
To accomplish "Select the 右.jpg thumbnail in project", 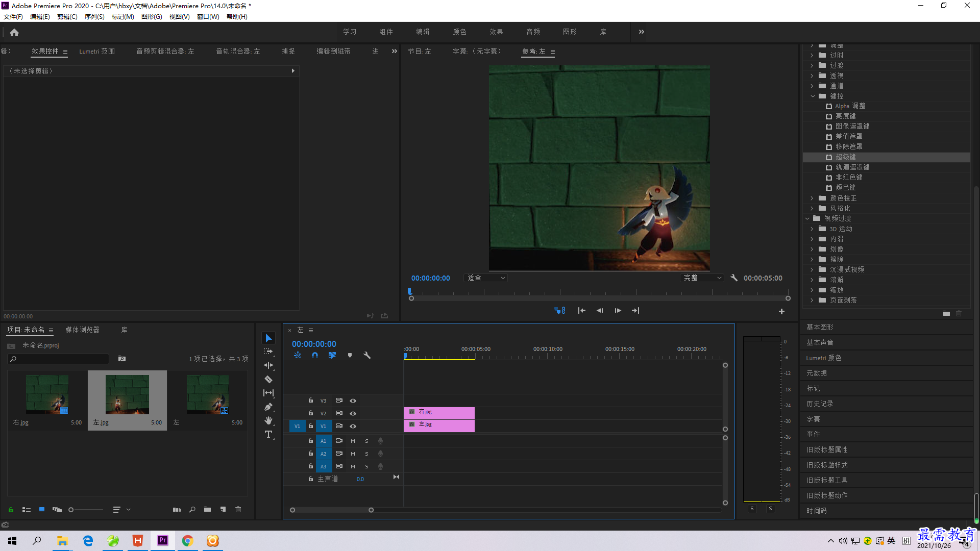I will [x=47, y=394].
